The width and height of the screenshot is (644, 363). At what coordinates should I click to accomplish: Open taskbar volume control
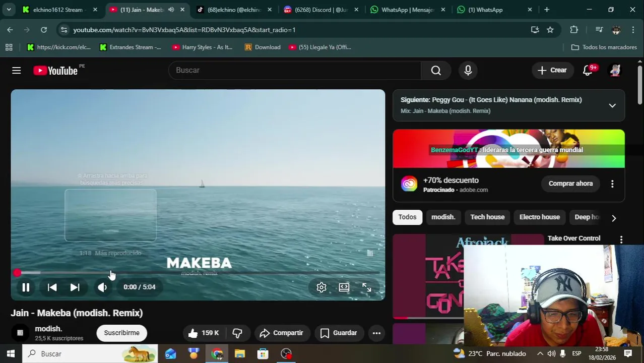coord(551,354)
